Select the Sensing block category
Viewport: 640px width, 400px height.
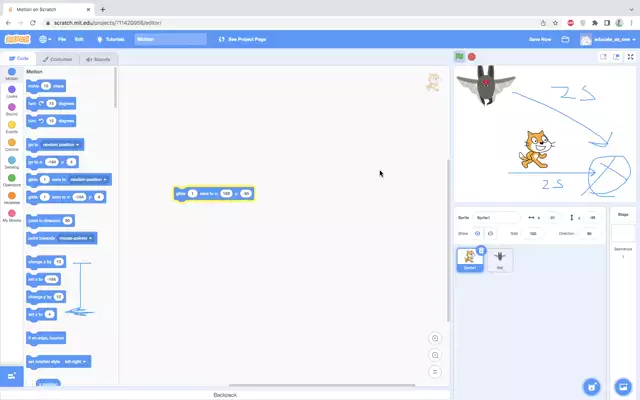11,162
